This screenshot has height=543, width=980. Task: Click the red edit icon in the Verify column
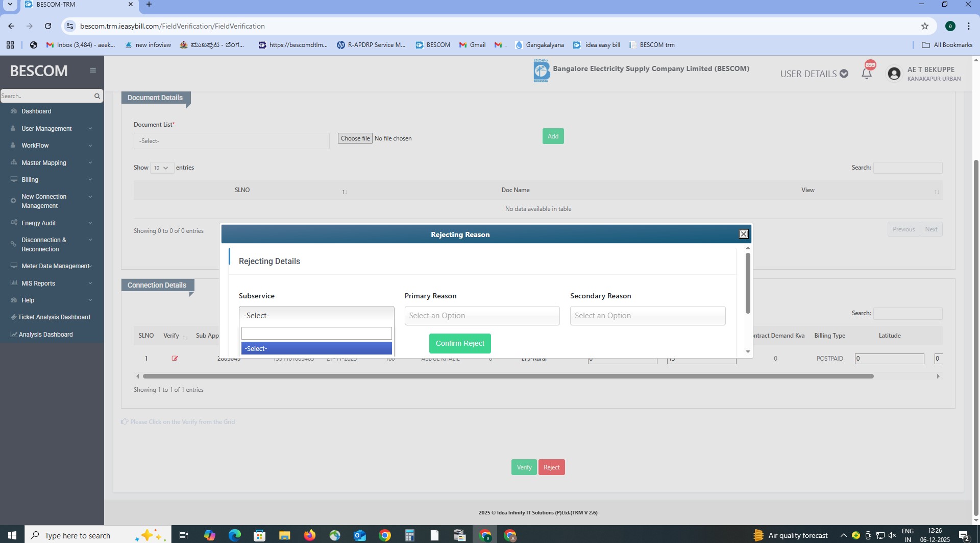pos(175,359)
